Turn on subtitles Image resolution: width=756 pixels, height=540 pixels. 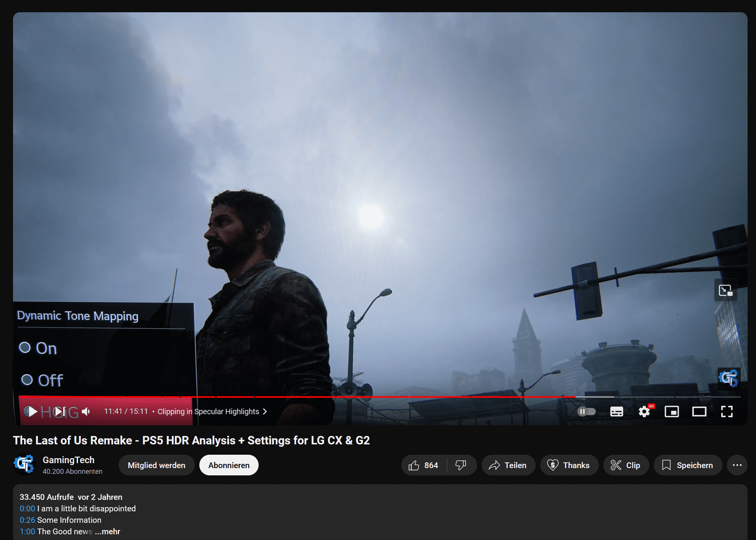(x=617, y=412)
